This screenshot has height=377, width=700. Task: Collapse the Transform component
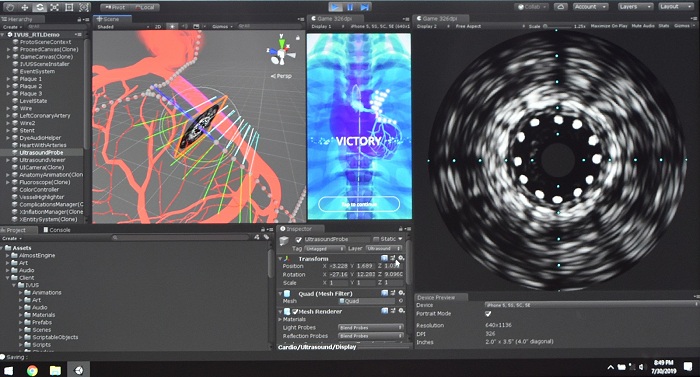coord(280,259)
